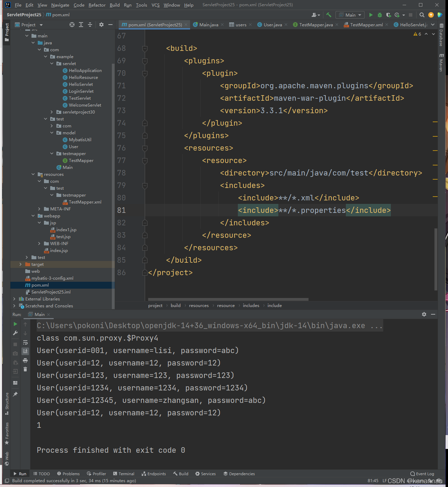Clear console output with trash icon
This screenshot has height=487, width=448.
tap(25, 369)
